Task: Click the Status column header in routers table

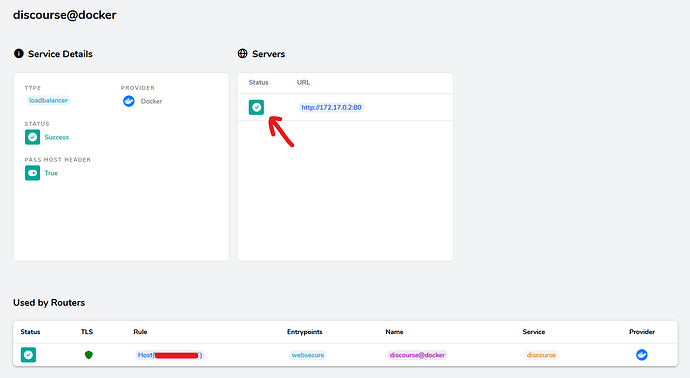Action: pos(30,332)
